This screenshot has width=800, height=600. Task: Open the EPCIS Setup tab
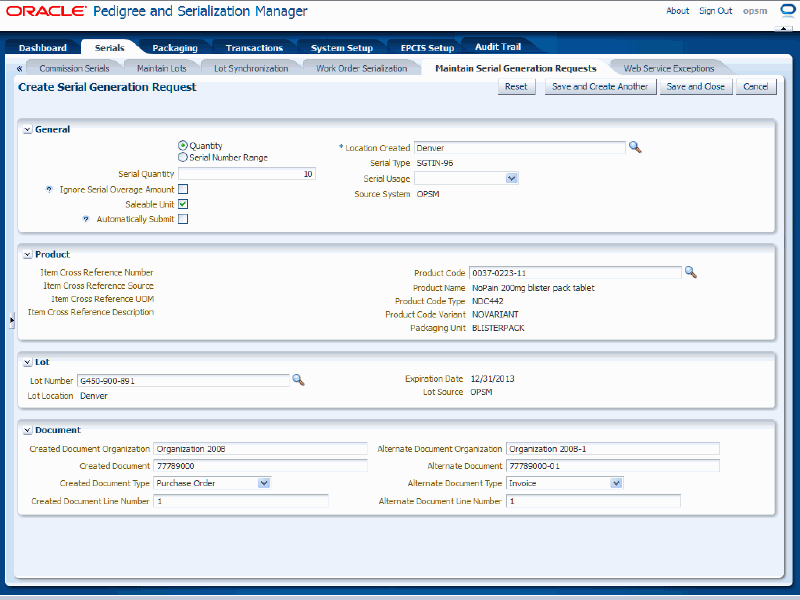coord(427,47)
